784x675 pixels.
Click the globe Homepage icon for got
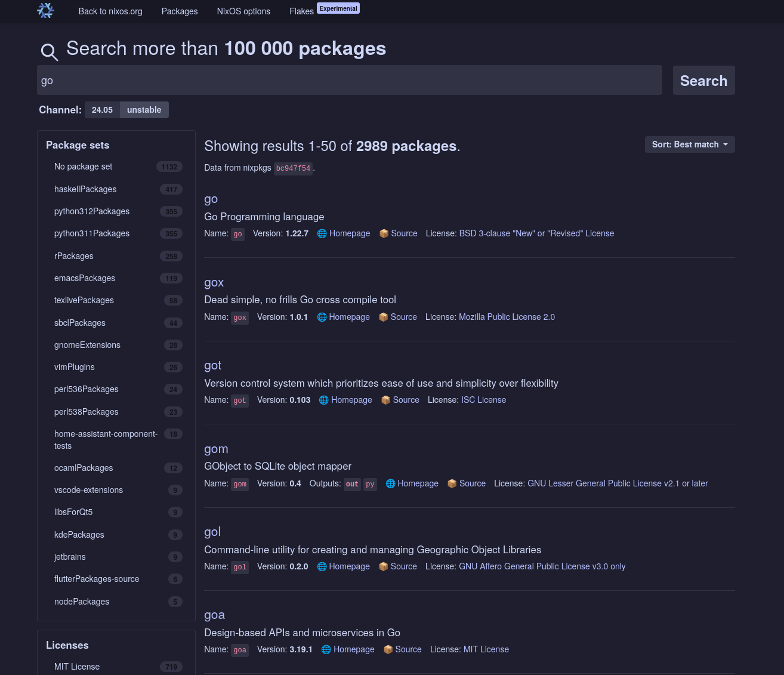(x=324, y=400)
